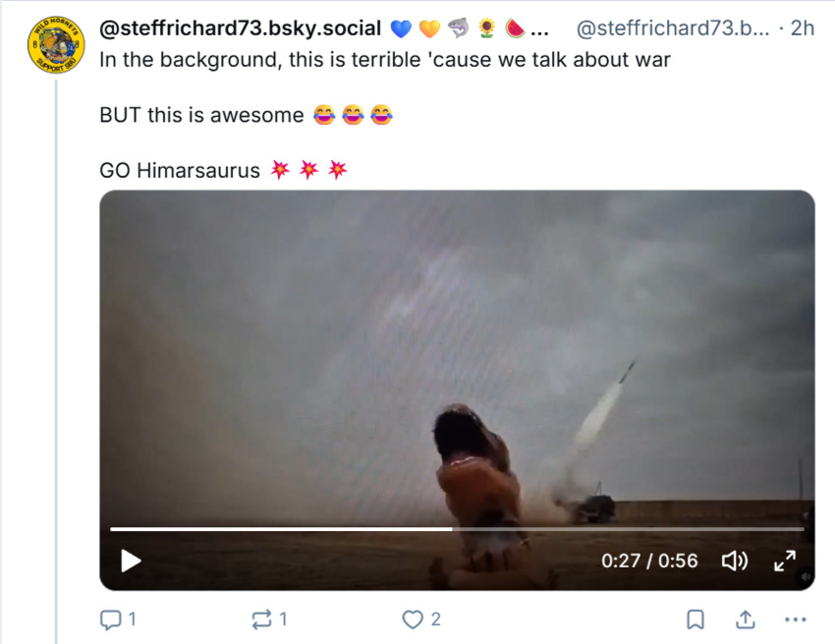Viewport: 835px width, 644px height.
Task: Click the reply speech bubble icon
Action: (x=109, y=619)
